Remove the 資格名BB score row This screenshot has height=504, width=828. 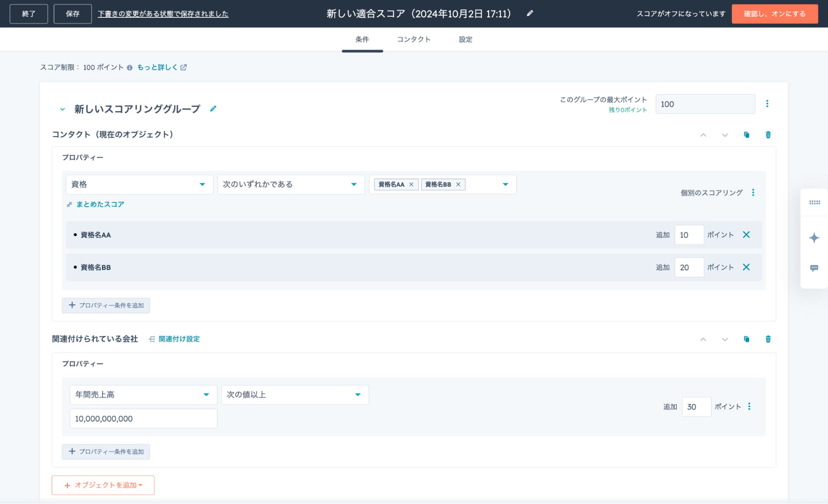coord(746,267)
